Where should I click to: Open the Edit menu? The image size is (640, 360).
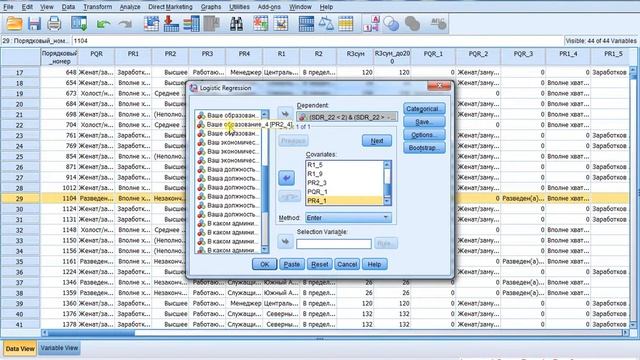(27, 7)
